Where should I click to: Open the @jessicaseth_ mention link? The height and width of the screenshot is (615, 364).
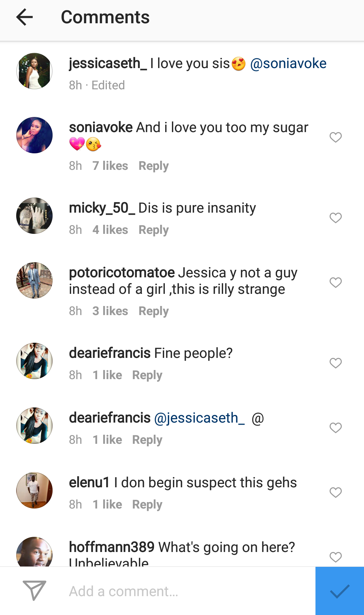(x=199, y=418)
